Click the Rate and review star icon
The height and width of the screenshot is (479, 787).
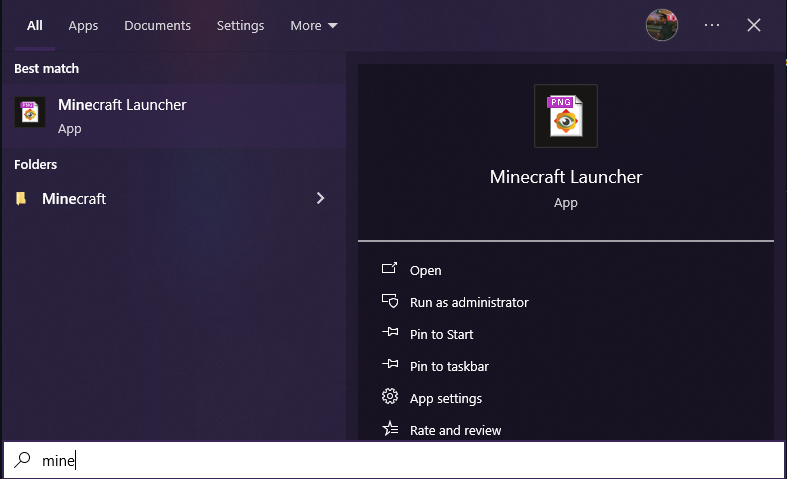click(390, 428)
